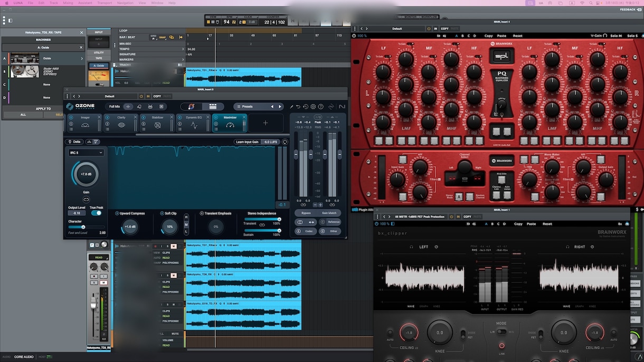Image resolution: width=644 pixels, height=362 pixels.
Task: Switch right display to KNEE view
Action: pyautogui.click(x=592, y=306)
